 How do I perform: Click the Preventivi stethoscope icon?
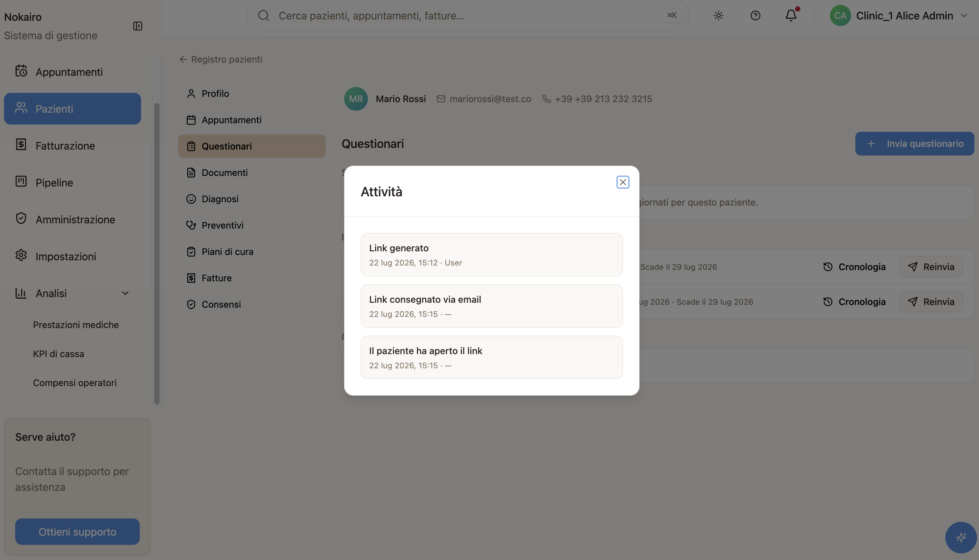pos(191,225)
